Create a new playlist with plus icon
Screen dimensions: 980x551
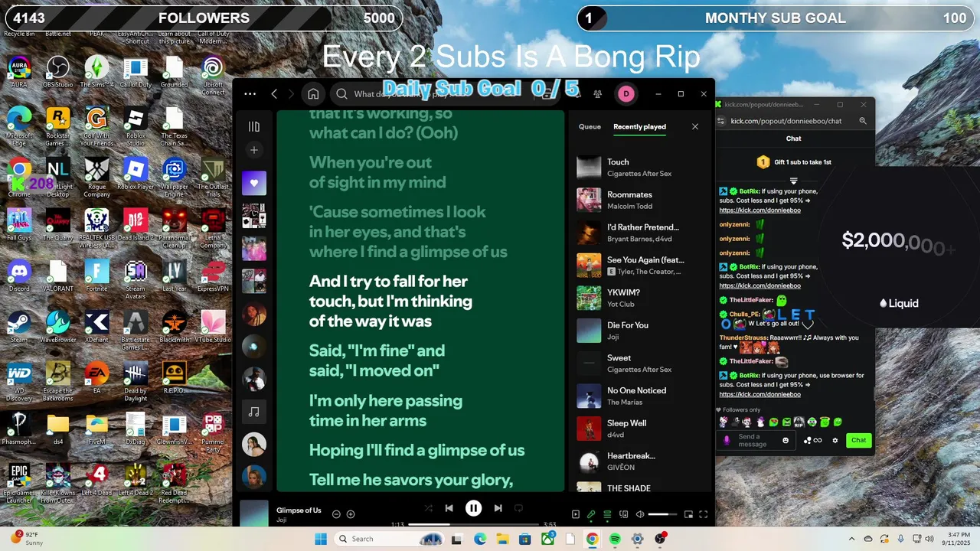(254, 150)
